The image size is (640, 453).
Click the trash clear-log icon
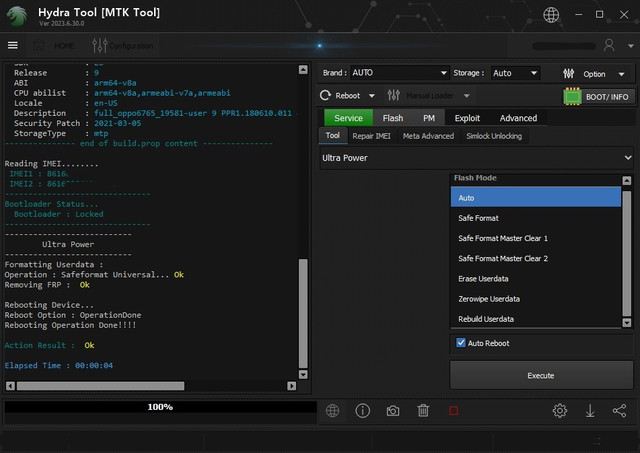point(423,411)
